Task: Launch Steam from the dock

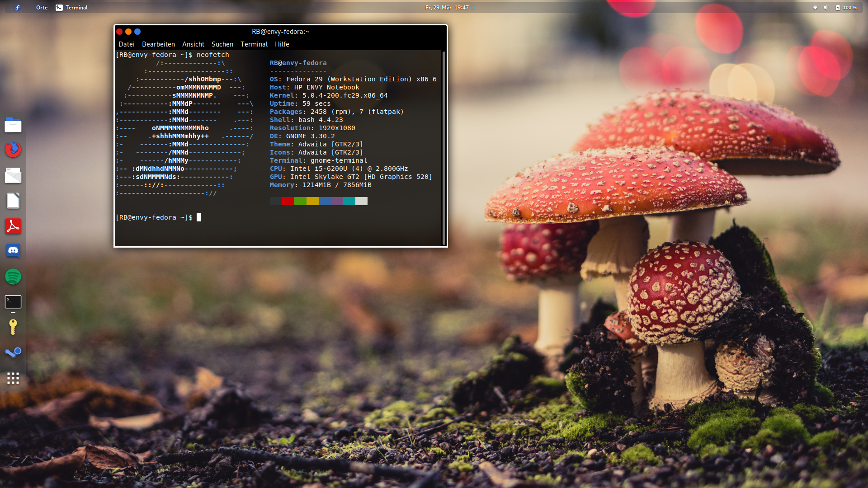Action: tap(13, 352)
